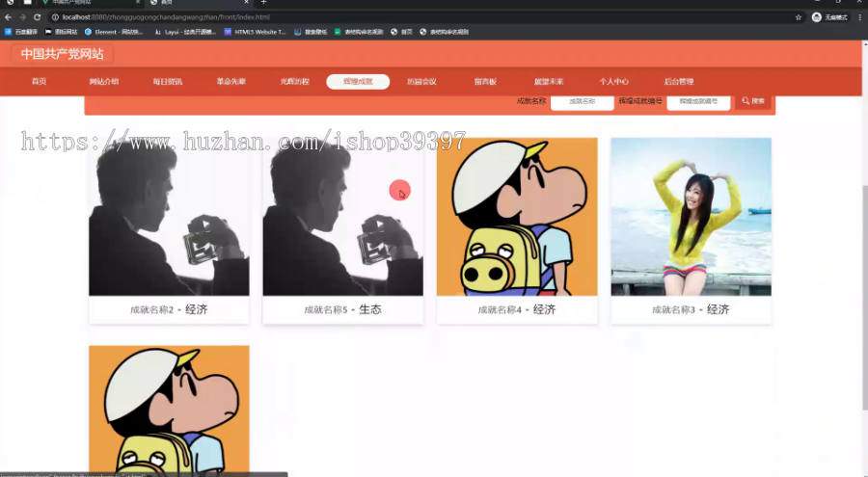This screenshot has height=477, width=868.
Task: Go to 首页 in the red navigation menu
Action: pyautogui.click(x=39, y=81)
